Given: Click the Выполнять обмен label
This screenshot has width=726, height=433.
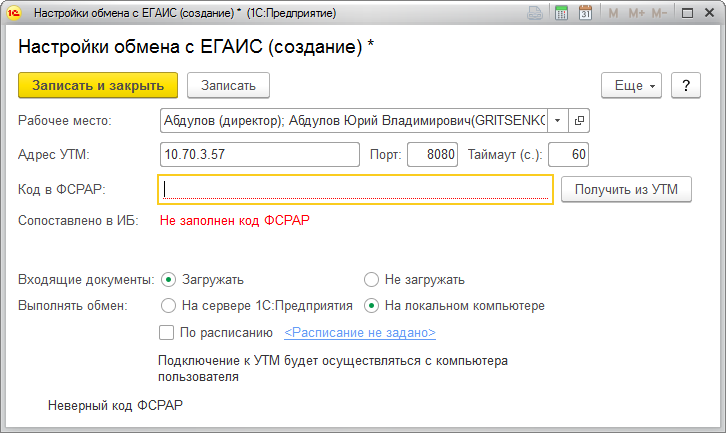Looking at the screenshot, I should click(x=73, y=306).
